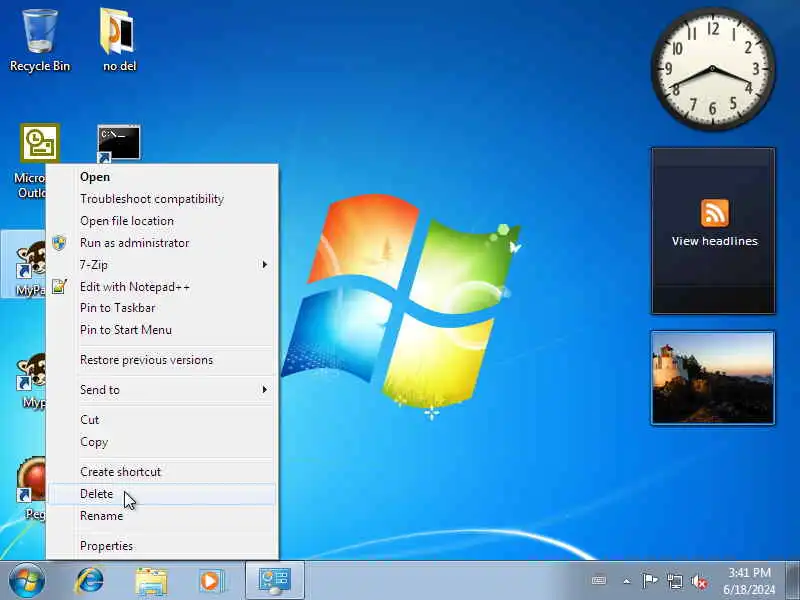Viewport: 800px width, 600px height.
Task: Open Properties from context menu
Action: point(162,546)
